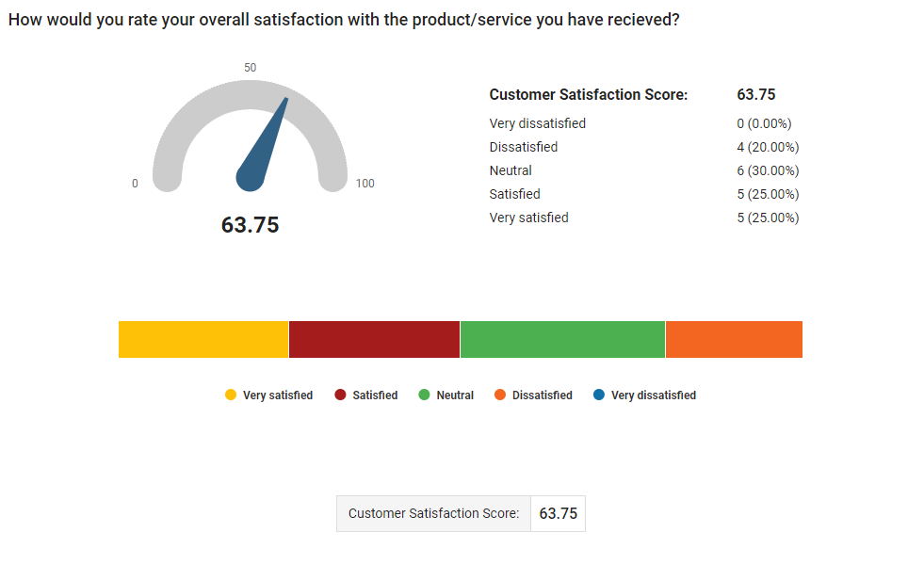Click the dark red Satisfied legend dot

pos(340,395)
